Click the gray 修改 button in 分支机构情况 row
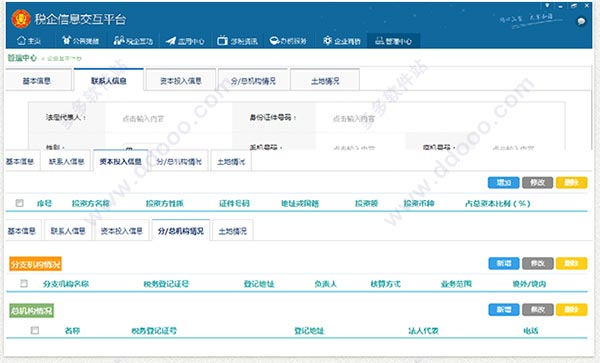The width and height of the screenshot is (600, 363). point(538,263)
